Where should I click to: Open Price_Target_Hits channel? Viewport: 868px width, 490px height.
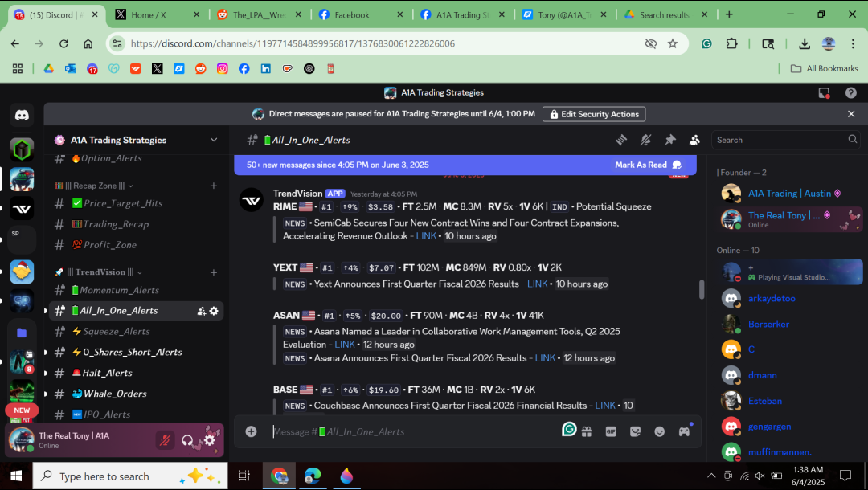click(136, 203)
